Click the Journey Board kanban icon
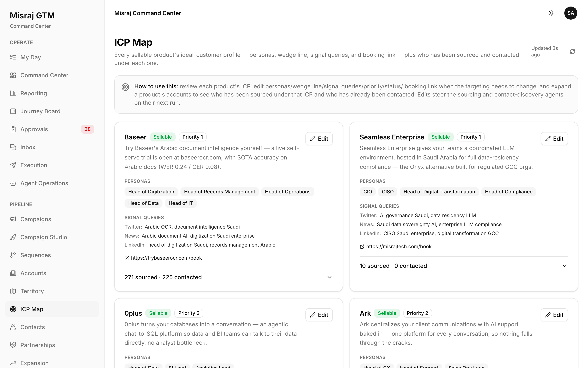 pyautogui.click(x=13, y=111)
